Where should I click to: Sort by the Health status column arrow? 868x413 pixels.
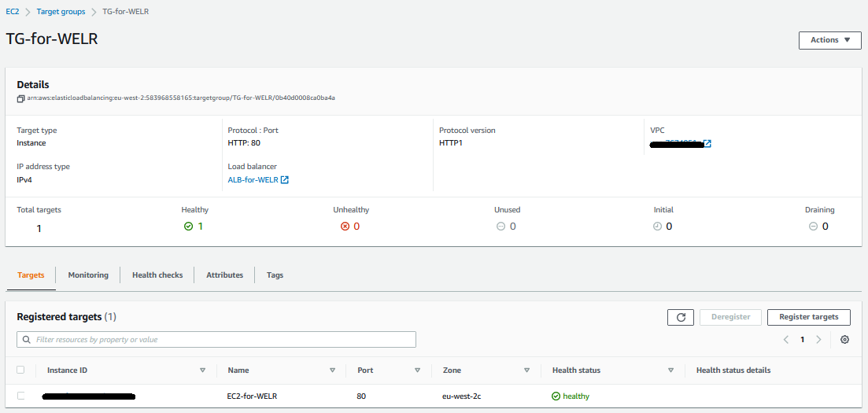pyautogui.click(x=670, y=371)
